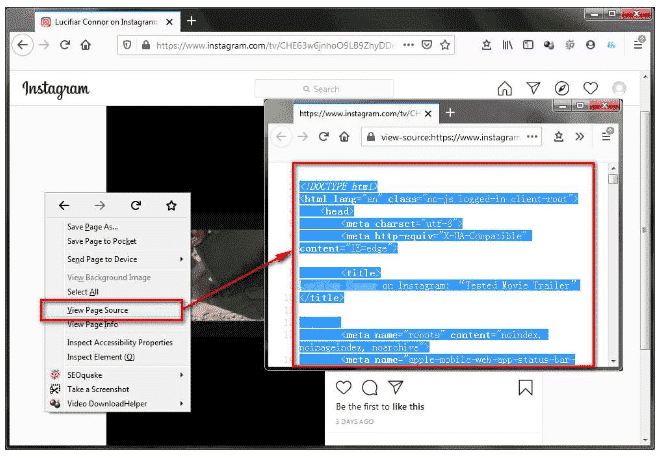This screenshot has height=458, width=660.
Task: Go to Instagram Home feed icon
Action: (x=505, y=88)
